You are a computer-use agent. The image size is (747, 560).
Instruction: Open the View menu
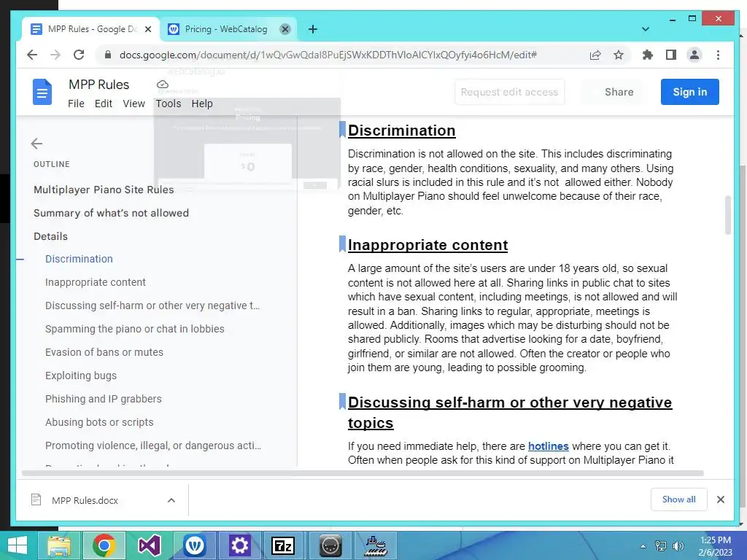134,104
